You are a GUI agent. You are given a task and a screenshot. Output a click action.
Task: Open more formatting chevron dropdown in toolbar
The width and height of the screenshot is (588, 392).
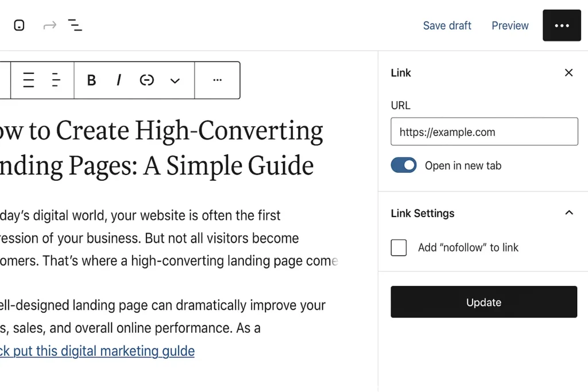click(x=175, y=80)
